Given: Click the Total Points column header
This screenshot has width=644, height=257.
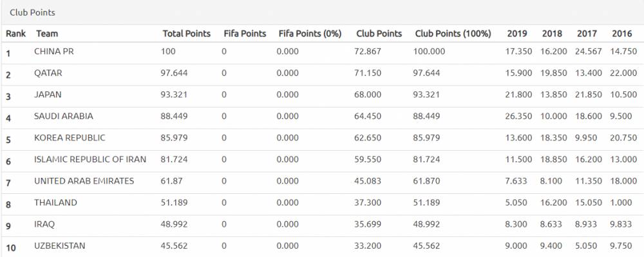Looking at the screenshot, I should pyautogui.click(x=187, y=33).
